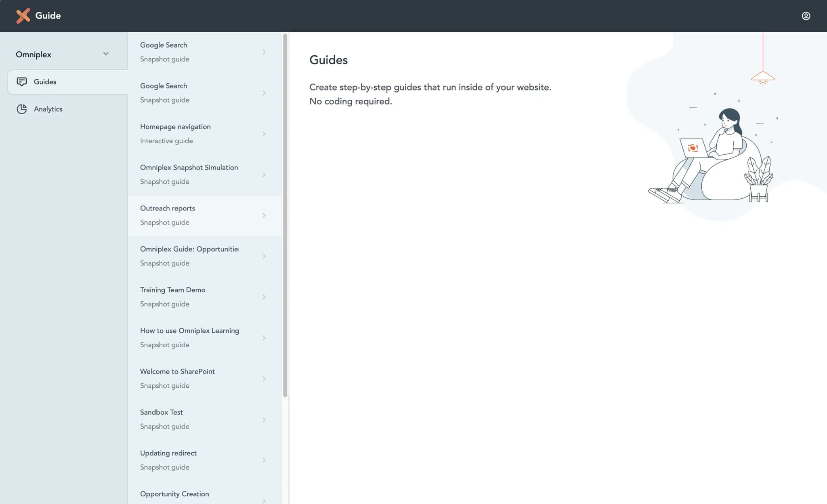This screenshot has height=504, width=827.
Task: Click the Guides speech-bubble sidebar icon
Action: 22,82
